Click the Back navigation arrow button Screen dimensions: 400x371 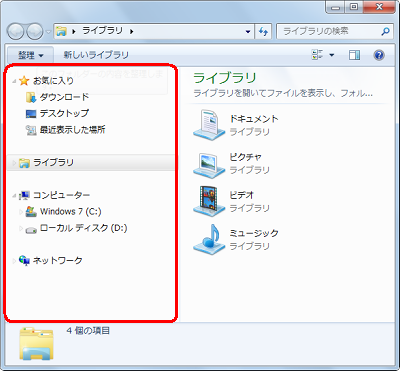pos(15,32)
